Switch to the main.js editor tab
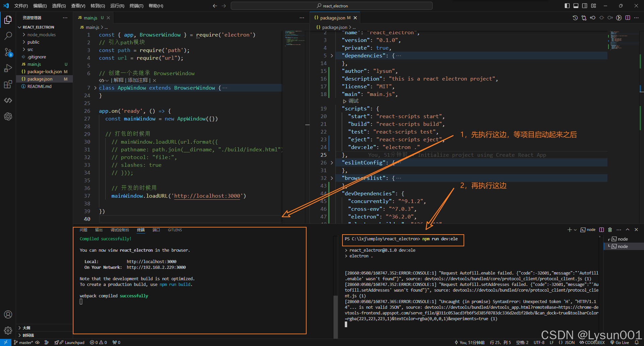This screenshot has width=644, height=346. [x=91, y=18]
